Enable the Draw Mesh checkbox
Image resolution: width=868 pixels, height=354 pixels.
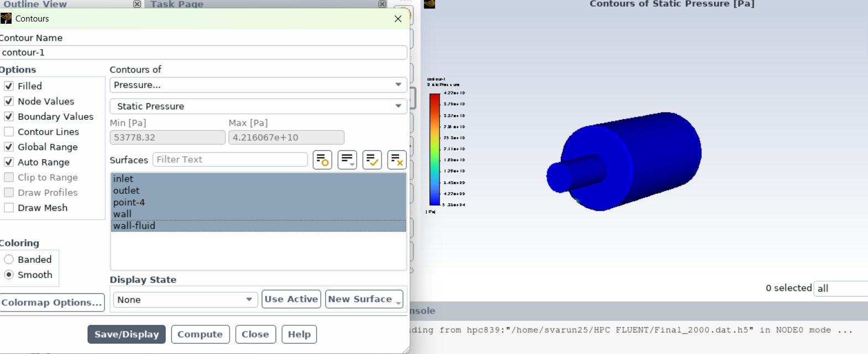9,208
